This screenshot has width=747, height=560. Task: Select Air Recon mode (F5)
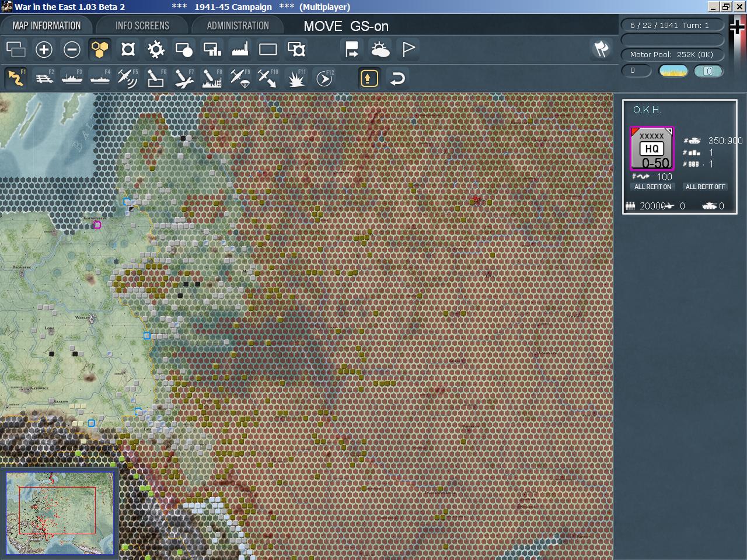(128, 78)
